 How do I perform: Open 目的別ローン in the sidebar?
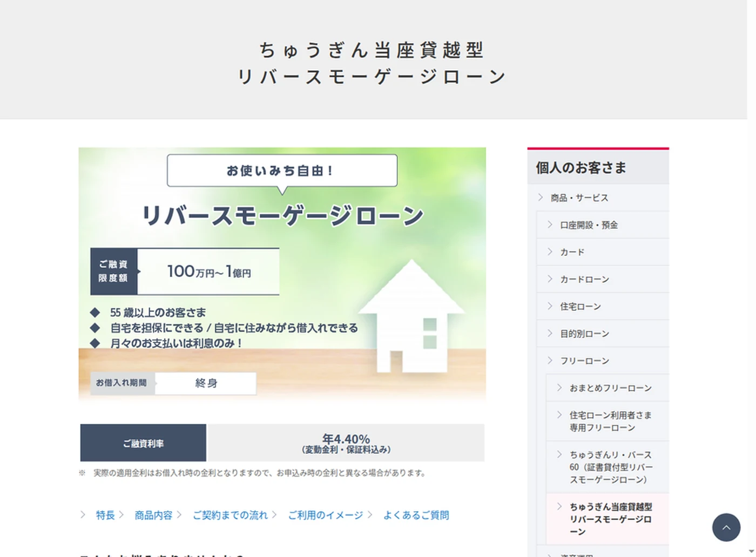point(603,334)
